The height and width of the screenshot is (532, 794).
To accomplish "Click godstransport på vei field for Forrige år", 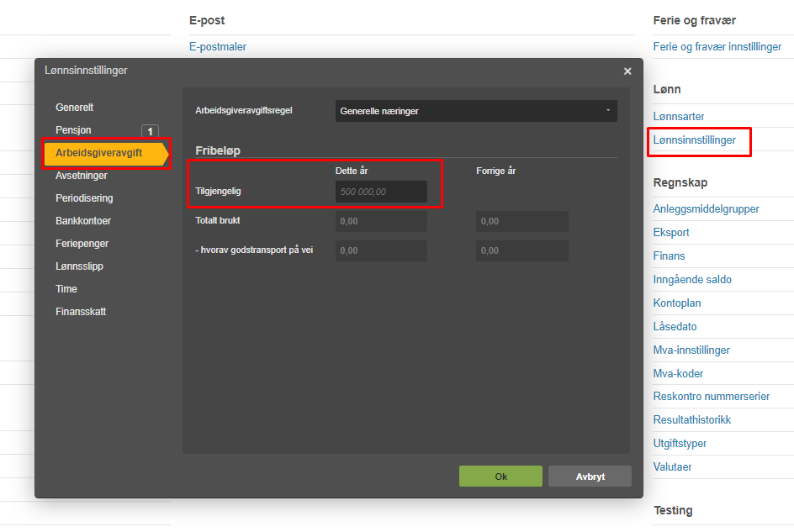I will pos(522,250).
